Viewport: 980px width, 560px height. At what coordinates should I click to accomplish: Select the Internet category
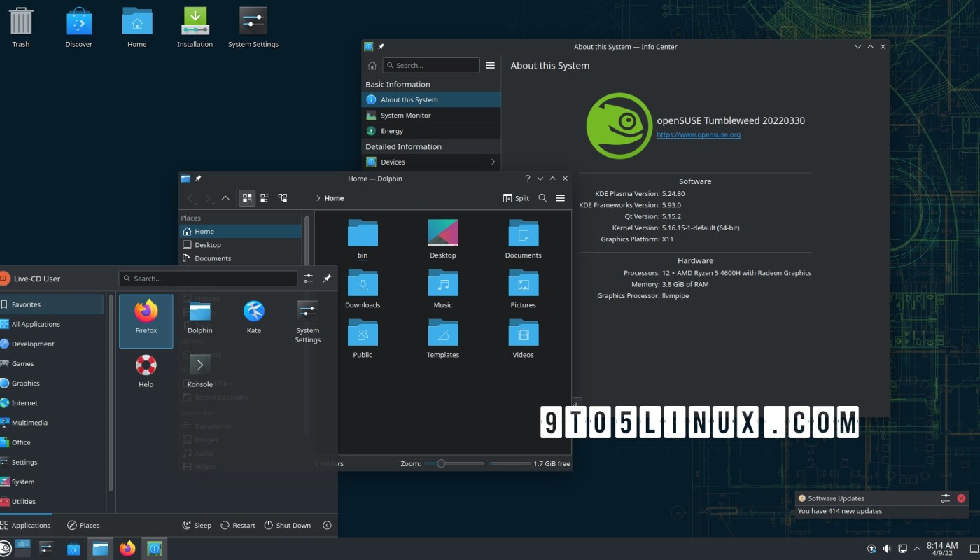52,403
